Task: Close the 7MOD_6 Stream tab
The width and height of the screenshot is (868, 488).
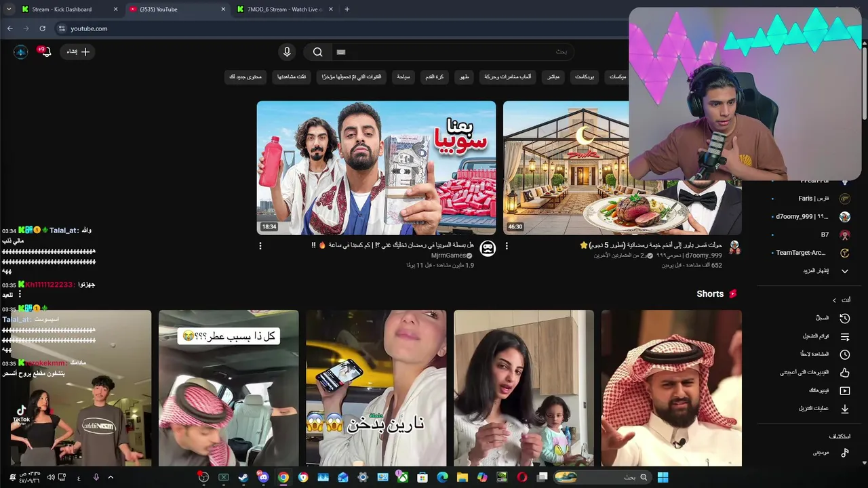Action: click(332, 9)
